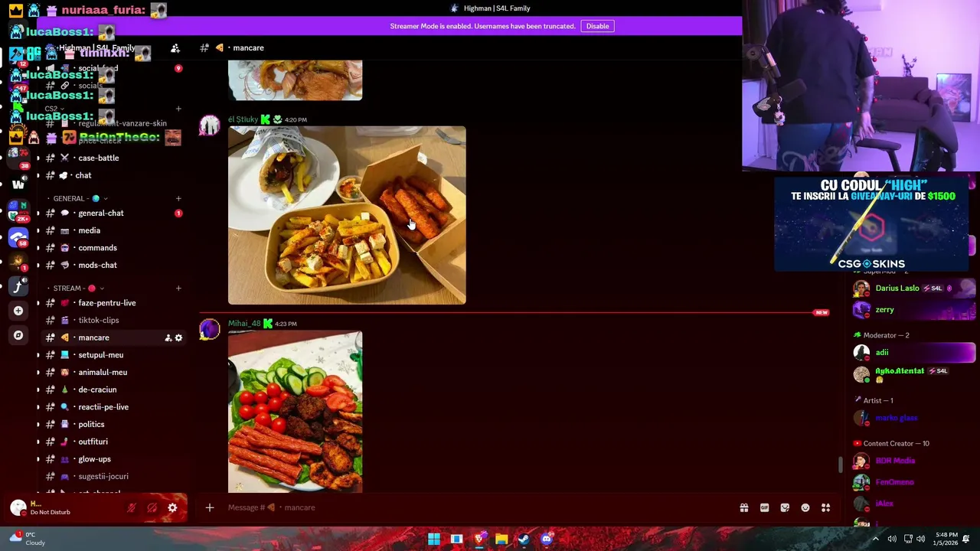Image resolution: width=980 pixels, height=551 pixels.
Task: Open User Settings gear in user panel
Action: tap(172, 507)
